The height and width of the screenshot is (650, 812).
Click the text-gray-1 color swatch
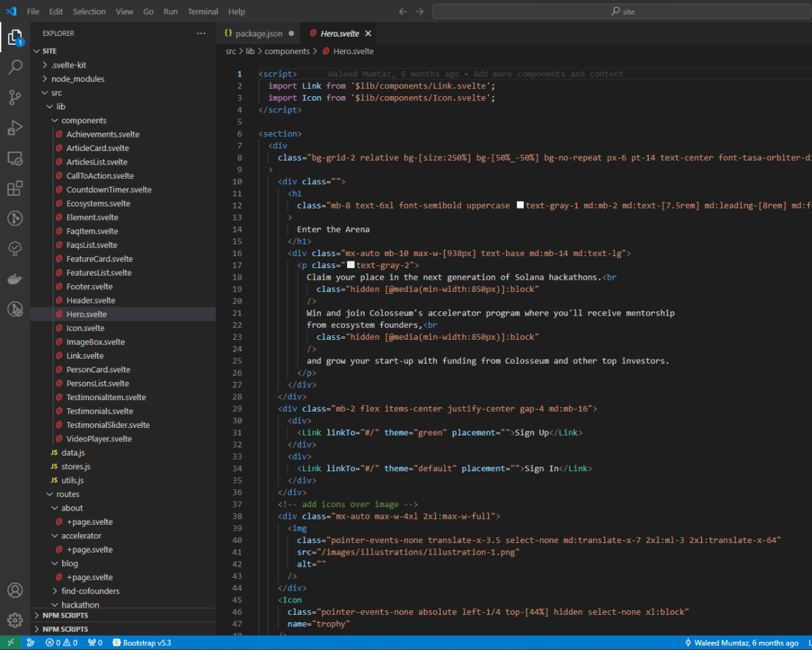pyautogui.click(x=520, y=205)
